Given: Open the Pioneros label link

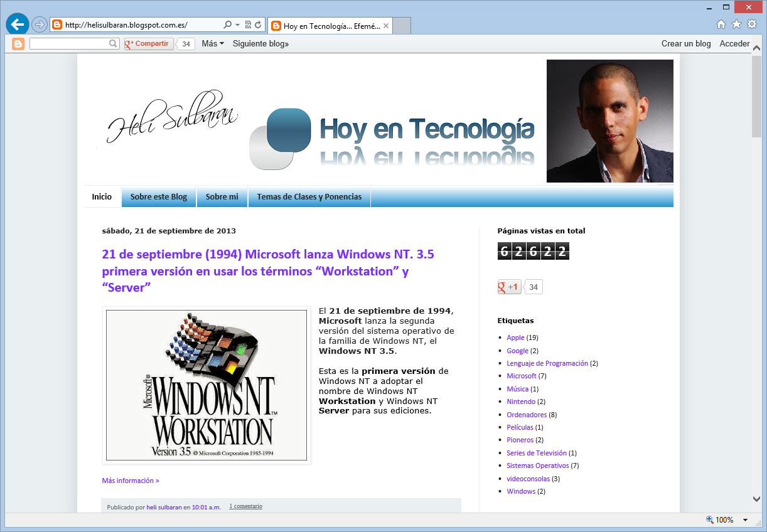Looking at the screenshot, I should tap(520, 440).
